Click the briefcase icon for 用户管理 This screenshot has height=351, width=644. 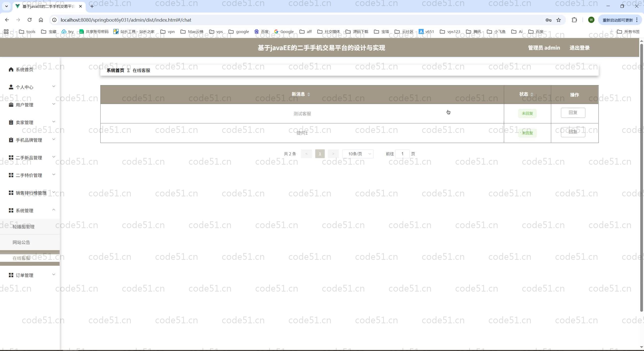(11, 105)
